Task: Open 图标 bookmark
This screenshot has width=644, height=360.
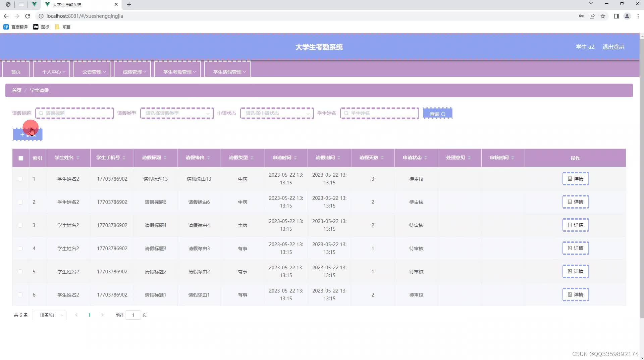Action: pos(41,27)
